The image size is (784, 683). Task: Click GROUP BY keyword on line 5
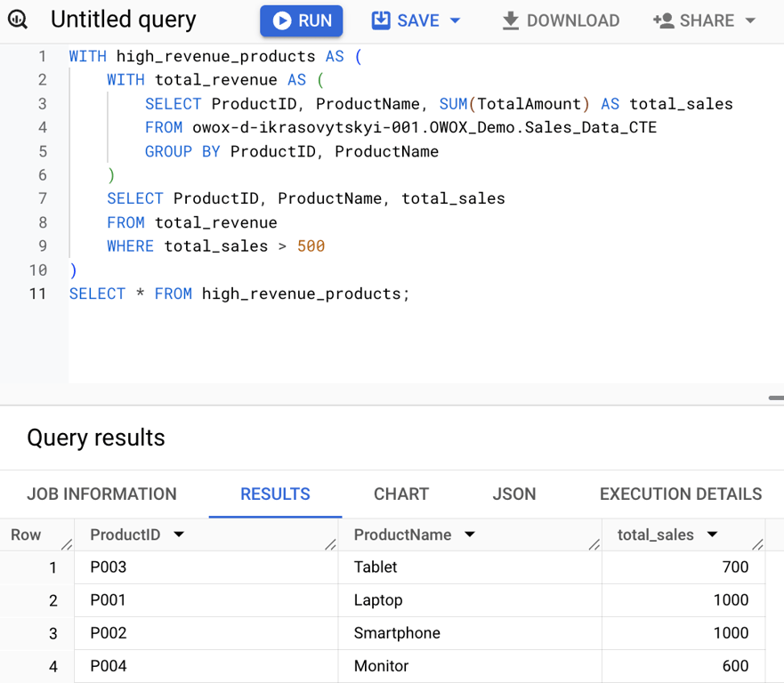pos(182,151)
